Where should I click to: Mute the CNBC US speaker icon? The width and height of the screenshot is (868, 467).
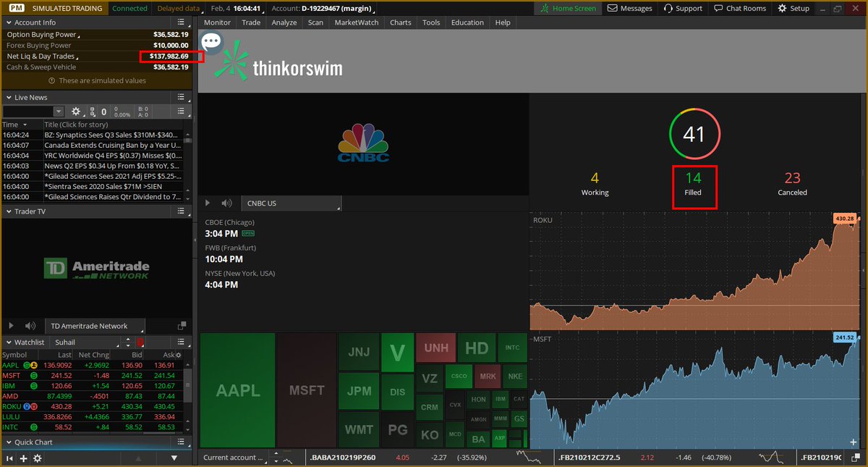(226, 203)
